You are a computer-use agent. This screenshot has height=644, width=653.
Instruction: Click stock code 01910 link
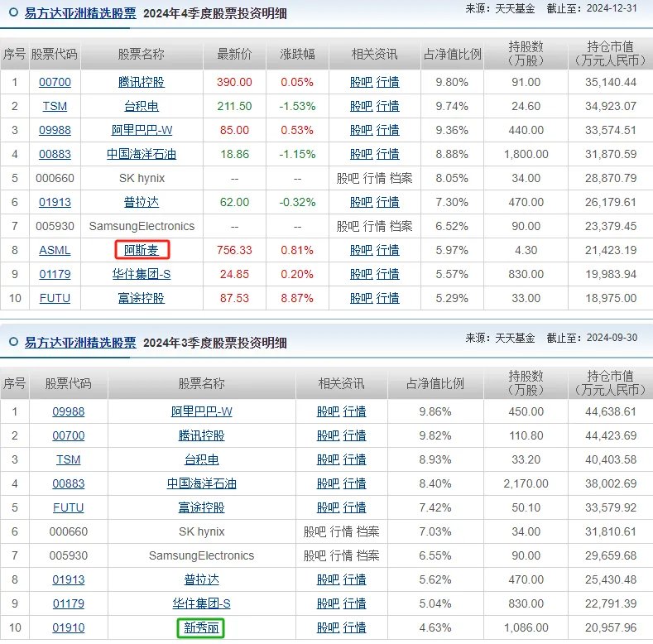pyautogui.click(x=69, y=627)
